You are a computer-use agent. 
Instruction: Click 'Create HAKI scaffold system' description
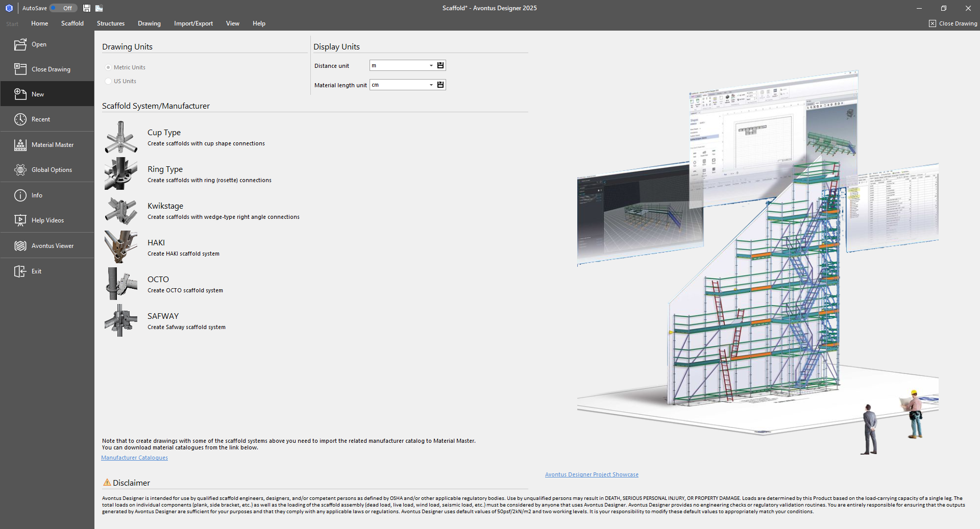coord(183,254)
